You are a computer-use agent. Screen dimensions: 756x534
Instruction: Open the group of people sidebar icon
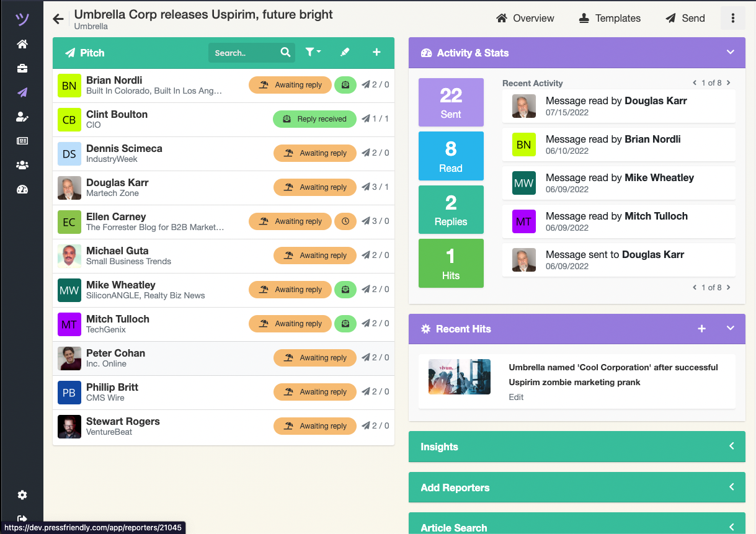pyautogui.click(x=22, y=165)
